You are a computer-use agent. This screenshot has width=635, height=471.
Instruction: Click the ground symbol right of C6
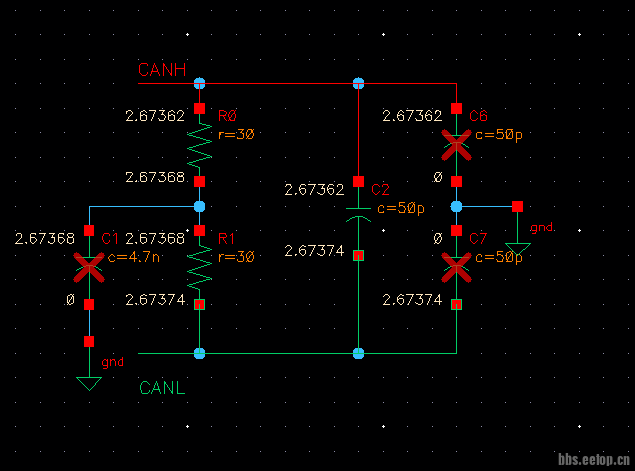click(517, 247)
